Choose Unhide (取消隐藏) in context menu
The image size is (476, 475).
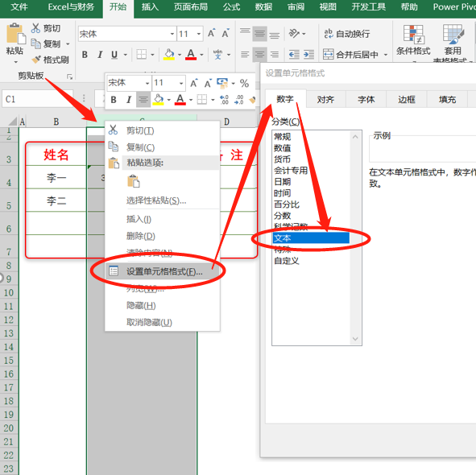point(162,322)
